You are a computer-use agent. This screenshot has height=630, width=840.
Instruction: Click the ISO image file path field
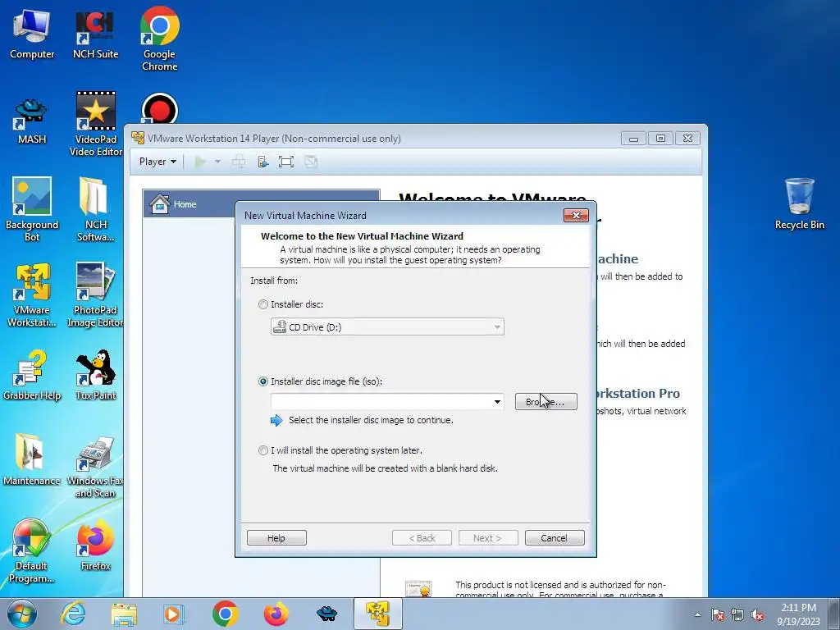pyautogui.click(x=381, y=402)
